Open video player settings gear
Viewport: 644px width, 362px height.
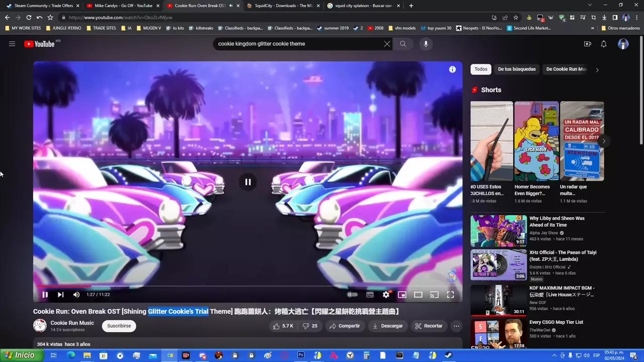click(386, 295)
